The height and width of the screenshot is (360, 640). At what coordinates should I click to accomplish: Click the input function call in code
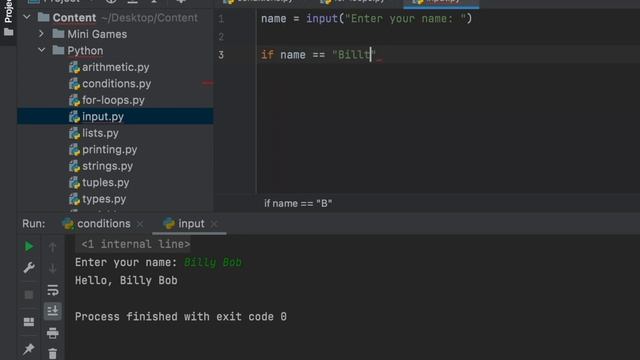click(x=322, y=18)
